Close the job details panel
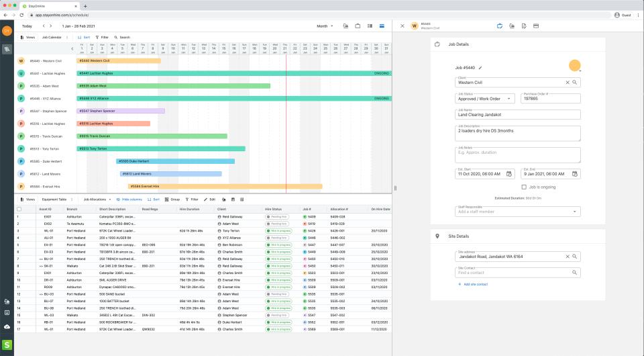The width and height of the screenshot is (644, 356). click(402, 26)
